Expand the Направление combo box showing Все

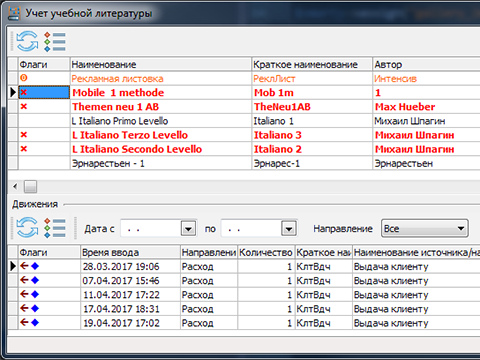coord(425,228)
